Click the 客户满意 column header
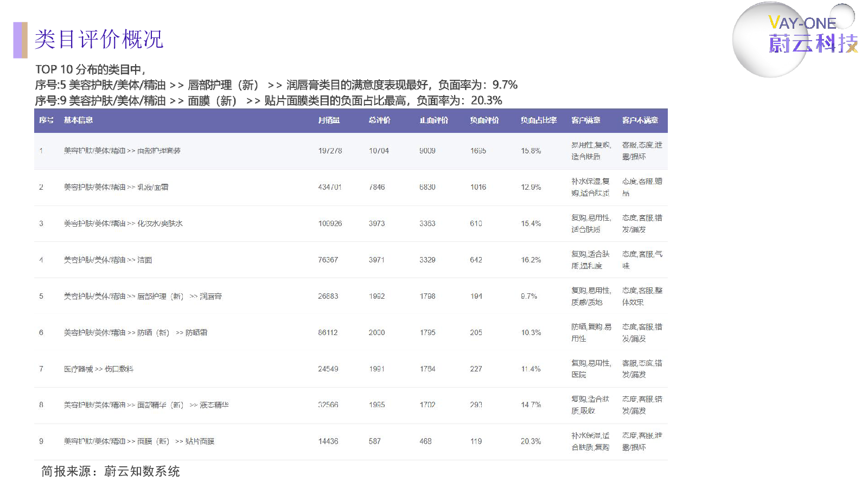This screenshot has height=488, width=868. click(585, 120)
